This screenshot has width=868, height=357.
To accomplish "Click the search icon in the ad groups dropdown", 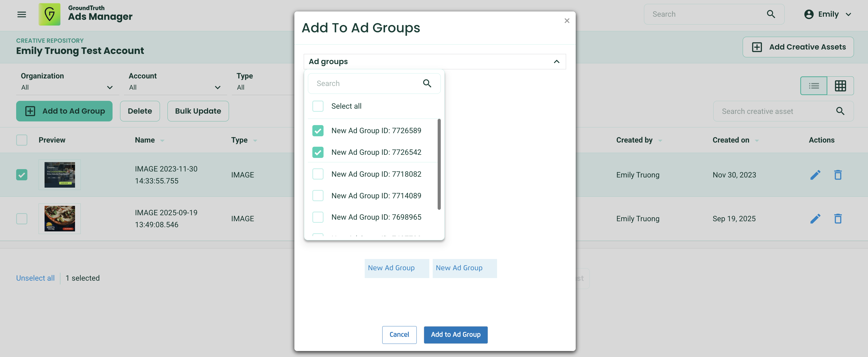I will coord(427,83).
